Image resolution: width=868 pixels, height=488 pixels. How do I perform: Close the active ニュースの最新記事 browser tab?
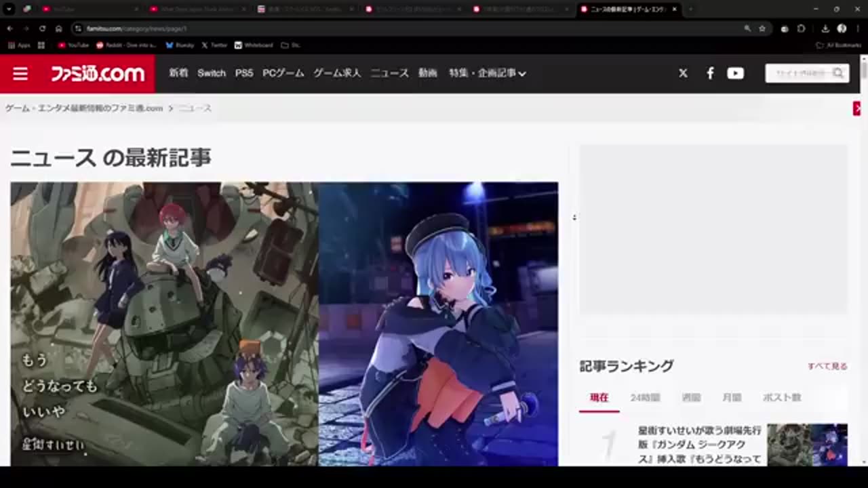coord(674,9)
